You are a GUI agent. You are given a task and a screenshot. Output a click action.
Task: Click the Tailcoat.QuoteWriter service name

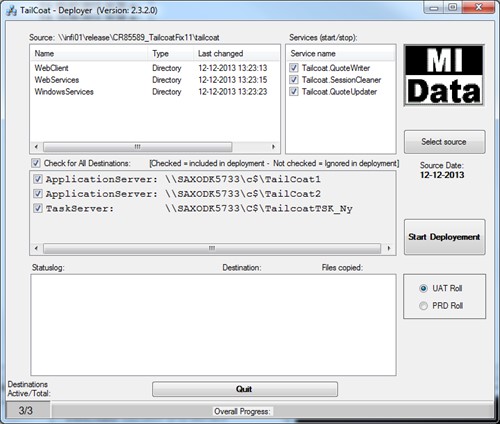pyautogui.click(x=336, y=68)
